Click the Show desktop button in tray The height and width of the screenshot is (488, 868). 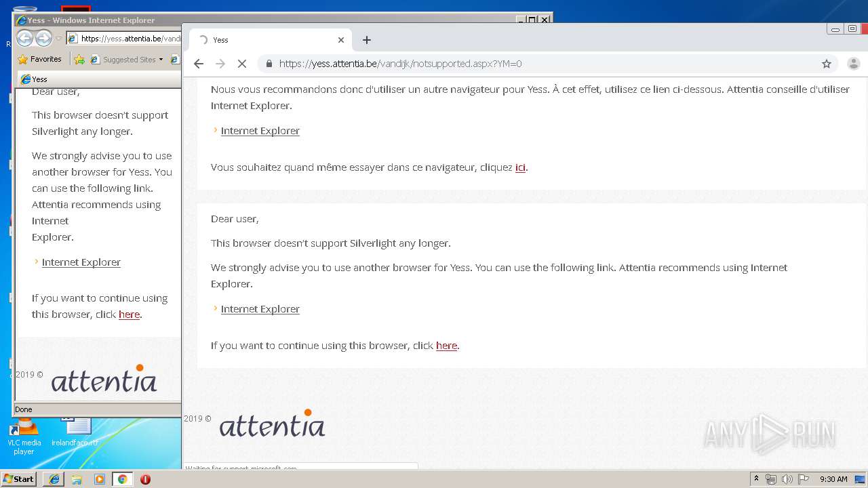[861, 479]
